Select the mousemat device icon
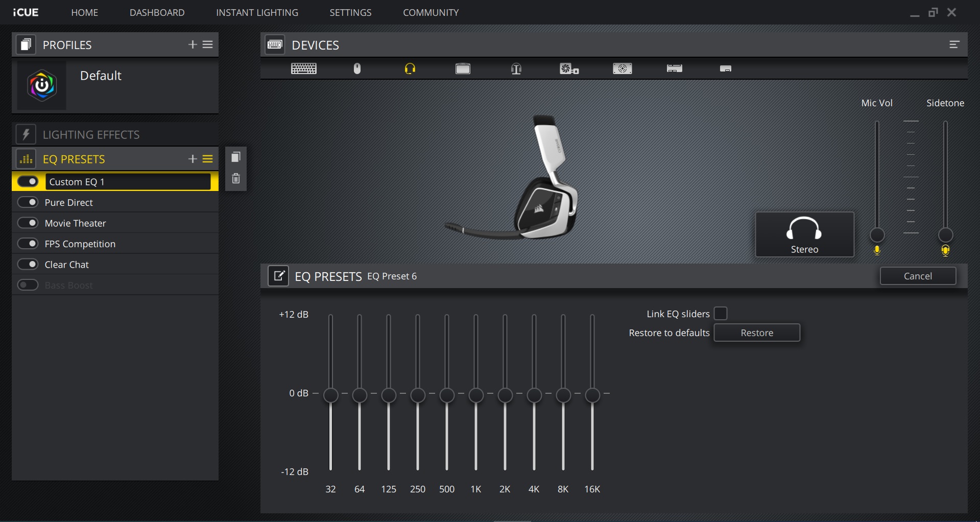Image resolution: width=980 pixels, height=522 pixels. point(463,68)
